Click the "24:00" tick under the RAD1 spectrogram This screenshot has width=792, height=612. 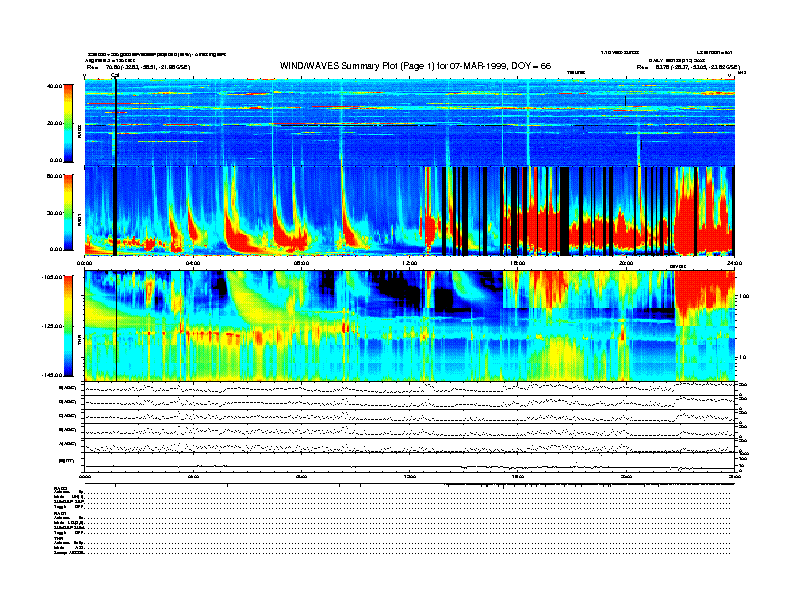click(734, 263)
